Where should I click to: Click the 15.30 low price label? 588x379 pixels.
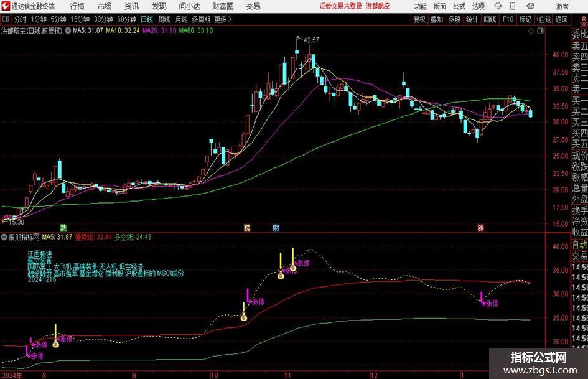point(16,222)
